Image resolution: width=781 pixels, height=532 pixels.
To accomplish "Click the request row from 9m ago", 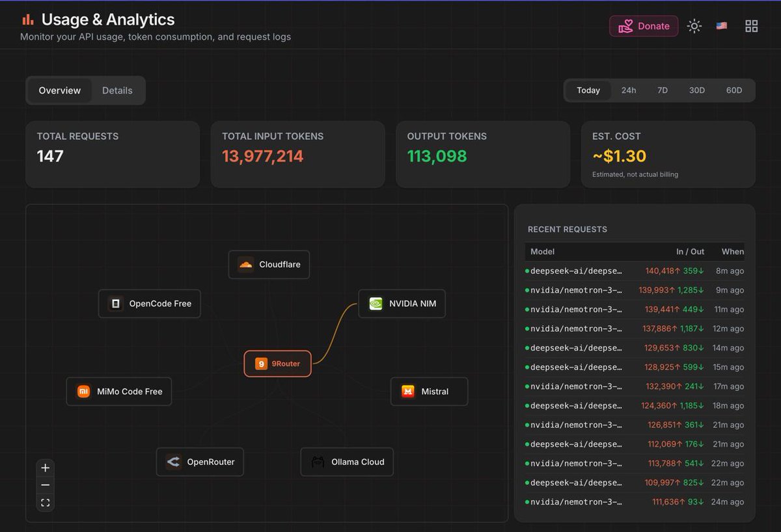I will [x=635, y=290].
